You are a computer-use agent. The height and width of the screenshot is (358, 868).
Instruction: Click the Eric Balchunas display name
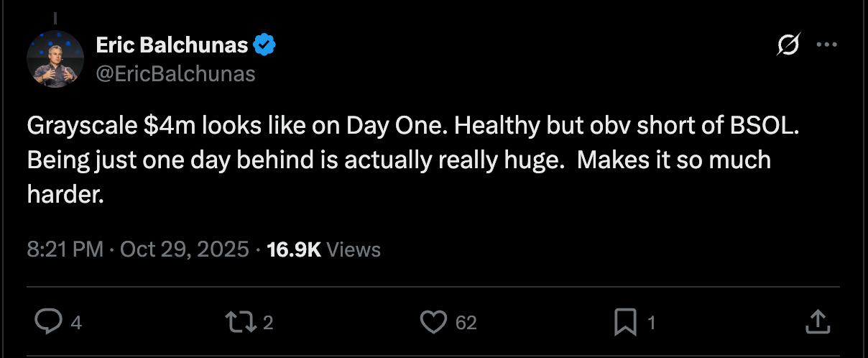point(172,46)
